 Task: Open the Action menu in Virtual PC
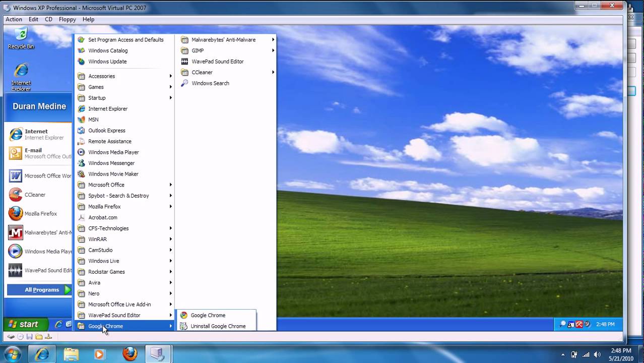point(14,19)
